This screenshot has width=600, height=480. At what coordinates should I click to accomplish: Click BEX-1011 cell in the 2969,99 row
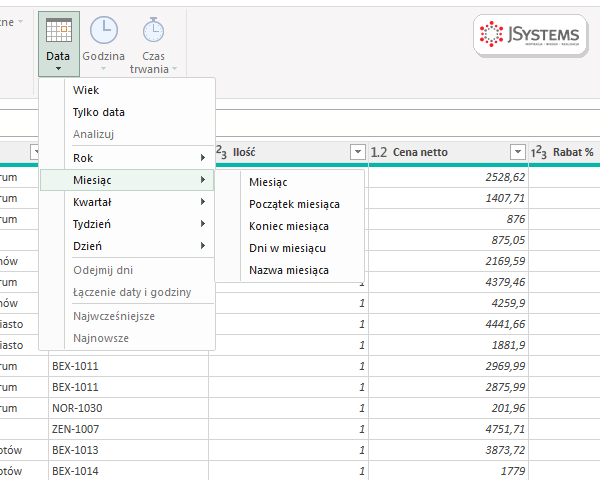[129, 366]
